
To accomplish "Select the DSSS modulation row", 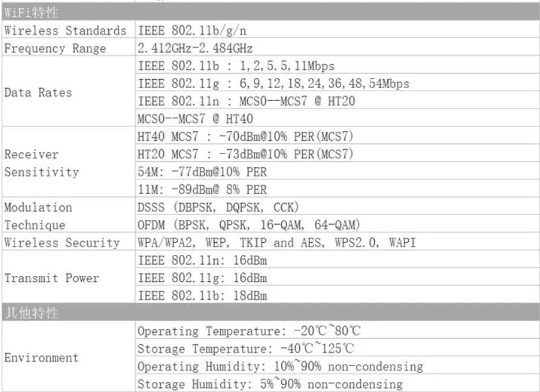I will pos(218,207).
